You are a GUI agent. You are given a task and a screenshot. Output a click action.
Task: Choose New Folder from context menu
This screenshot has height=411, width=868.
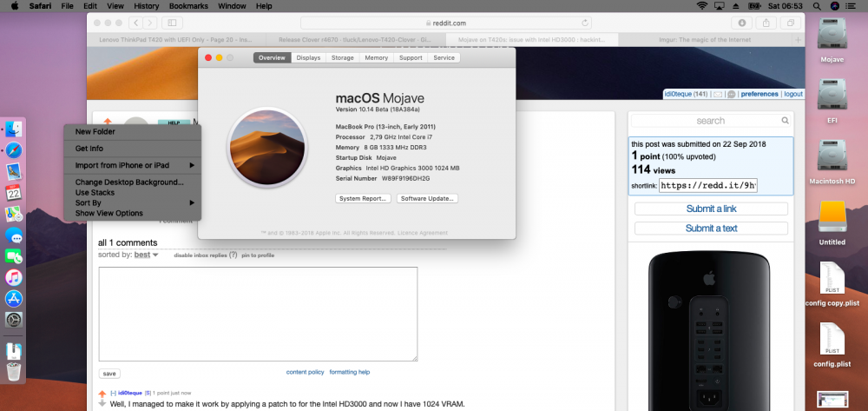132,131
